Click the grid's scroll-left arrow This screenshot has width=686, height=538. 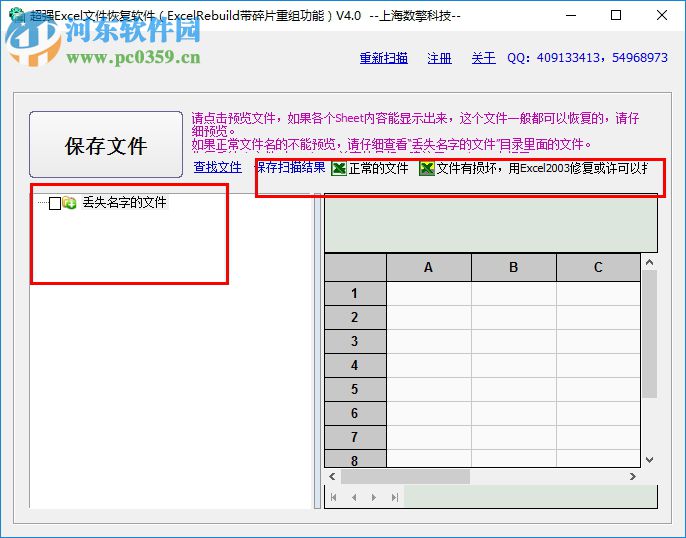[x=332, y=476]
